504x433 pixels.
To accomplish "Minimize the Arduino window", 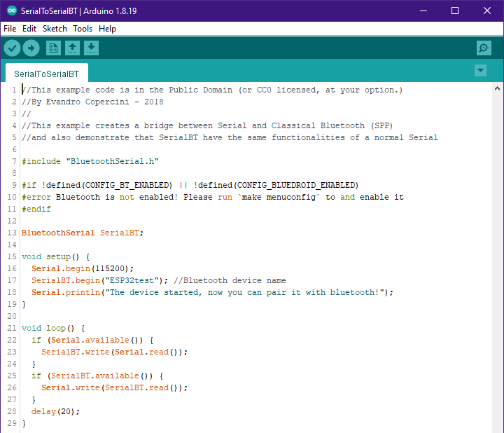I will coord(423,11).
